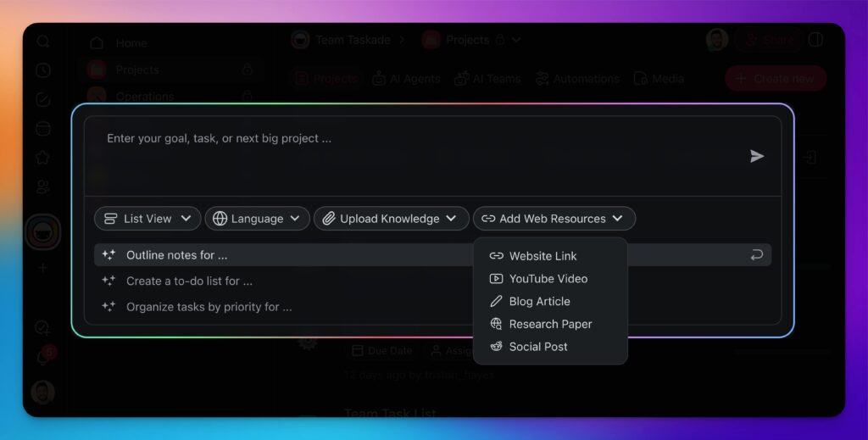Open Operations in the sidebar list
Screen dimensions: 868x440
144,97
